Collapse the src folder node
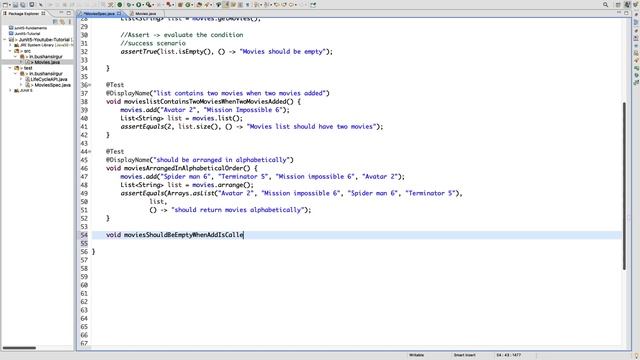This screenshot has width=640, height=360. pyautogui.click(x=10, y=51)
